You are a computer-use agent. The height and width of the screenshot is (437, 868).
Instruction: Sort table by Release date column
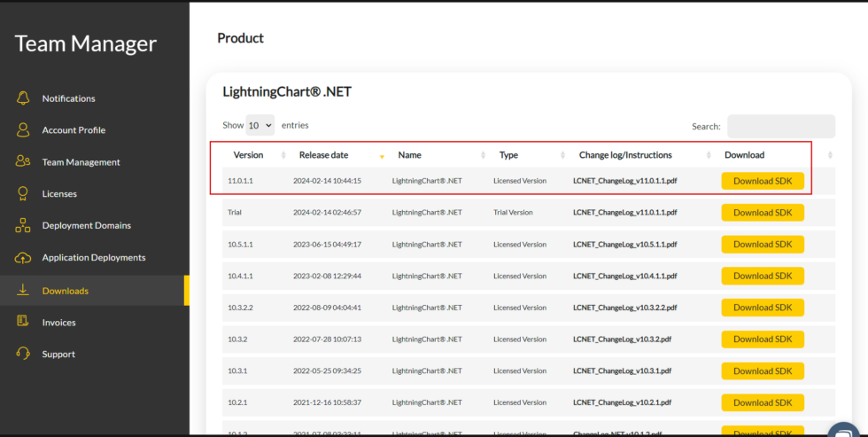click(323, 155)
